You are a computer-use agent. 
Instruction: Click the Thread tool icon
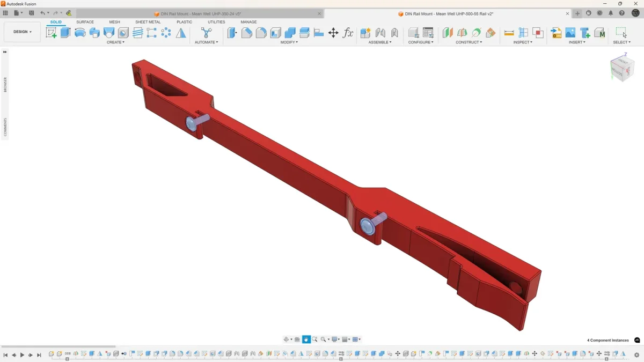138,33
